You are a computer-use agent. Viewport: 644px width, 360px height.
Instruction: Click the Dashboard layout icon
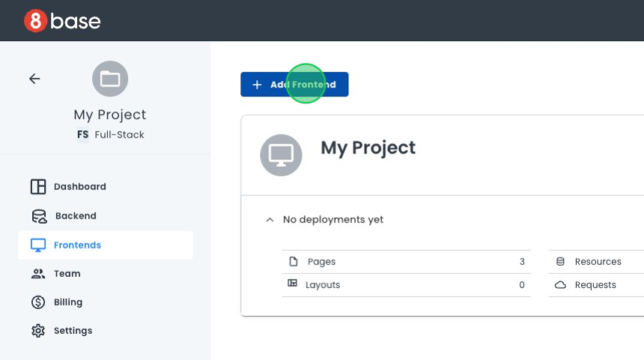38,186
